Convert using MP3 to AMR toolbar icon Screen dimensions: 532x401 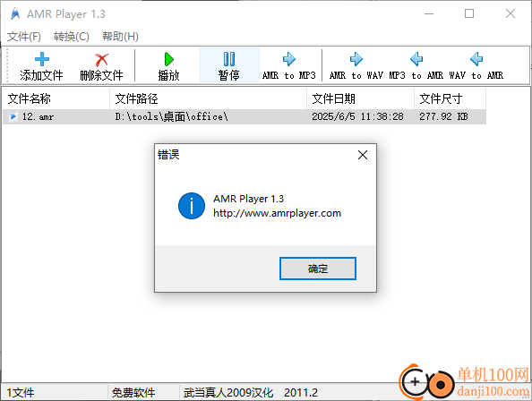click(416, 59)
